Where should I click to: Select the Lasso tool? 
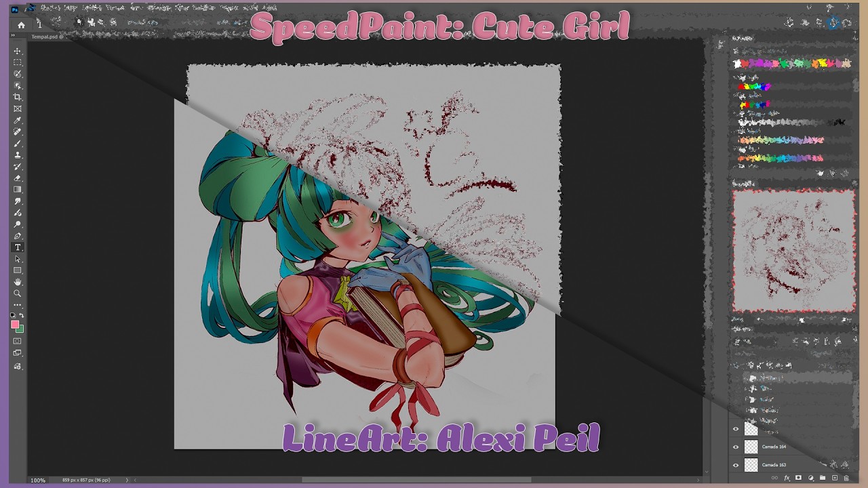(18, 74)
